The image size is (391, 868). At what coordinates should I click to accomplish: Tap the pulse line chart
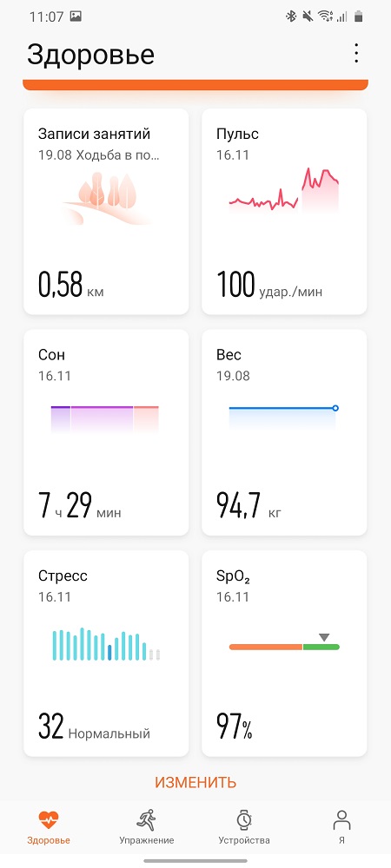pos(284,190)
